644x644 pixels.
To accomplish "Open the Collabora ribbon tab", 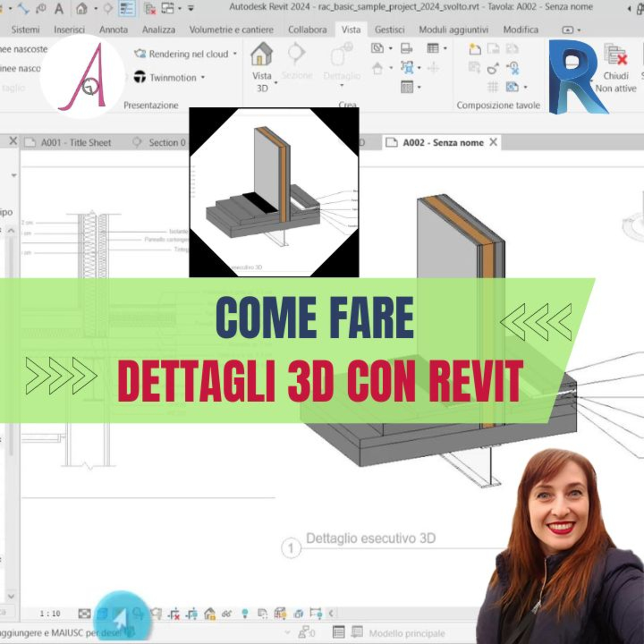I will tap(307, 30).
